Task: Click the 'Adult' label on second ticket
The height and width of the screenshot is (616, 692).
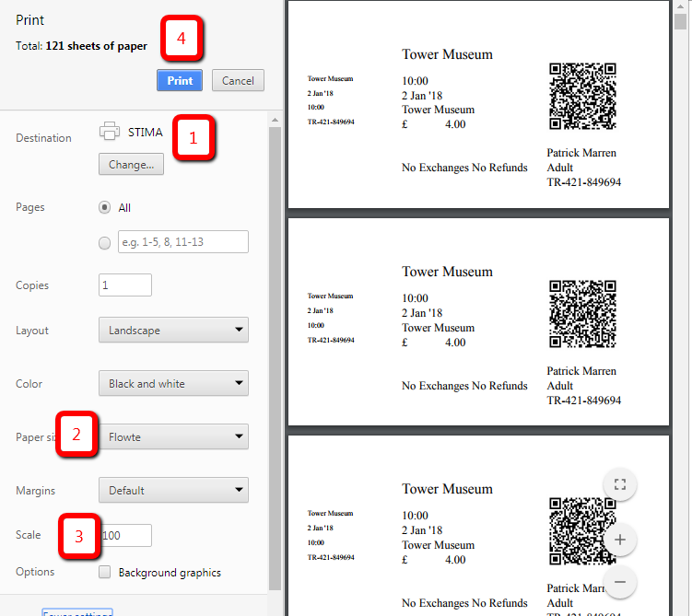Action: 559,386
